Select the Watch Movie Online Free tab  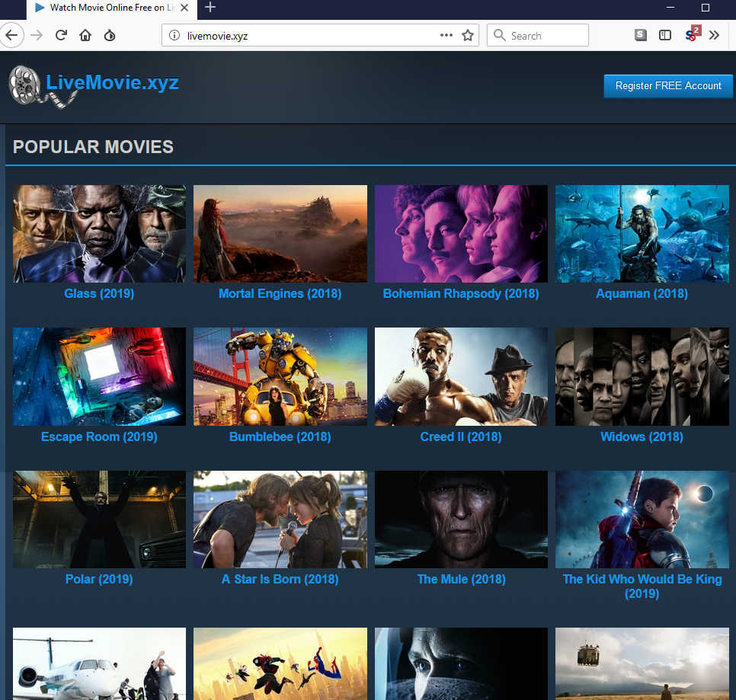(x=112, y=8)
